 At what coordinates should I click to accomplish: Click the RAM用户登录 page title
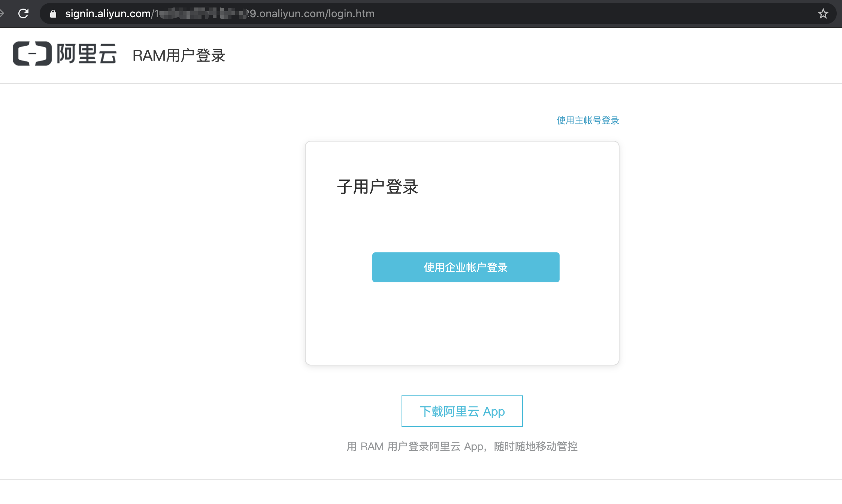coord(179,55)
